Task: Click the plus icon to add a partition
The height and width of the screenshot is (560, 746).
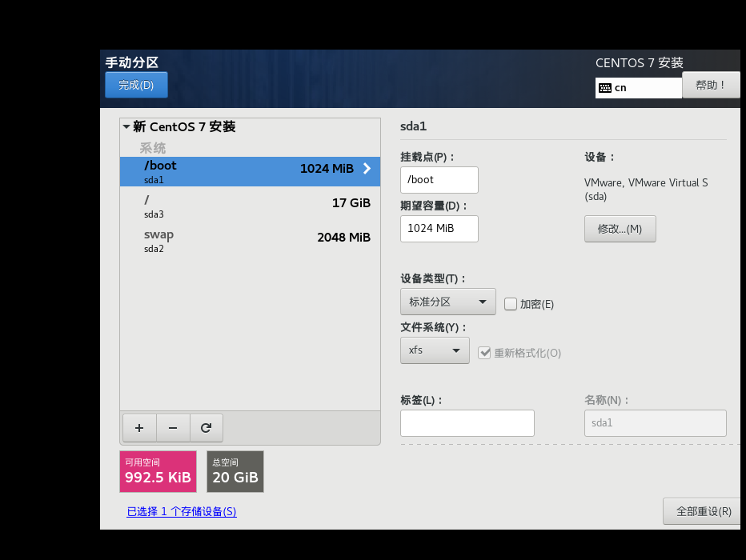Action: [x=139, y=428]
